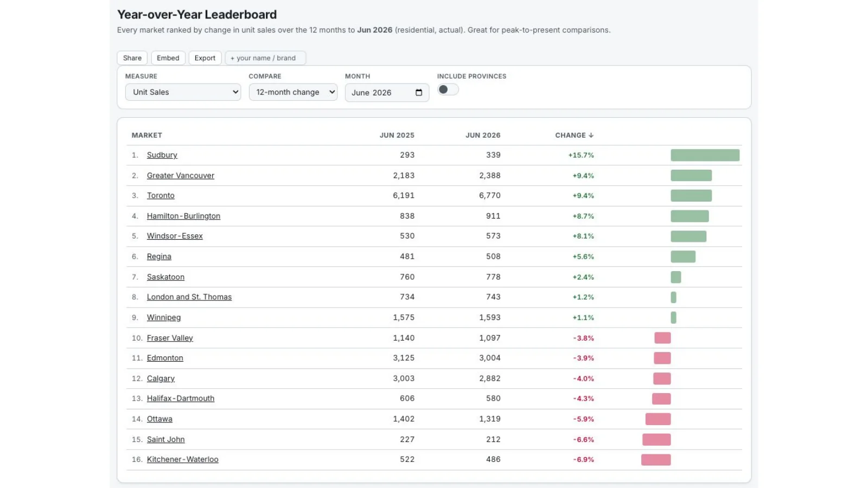Open the Sudbury market link

pos(162,155)
